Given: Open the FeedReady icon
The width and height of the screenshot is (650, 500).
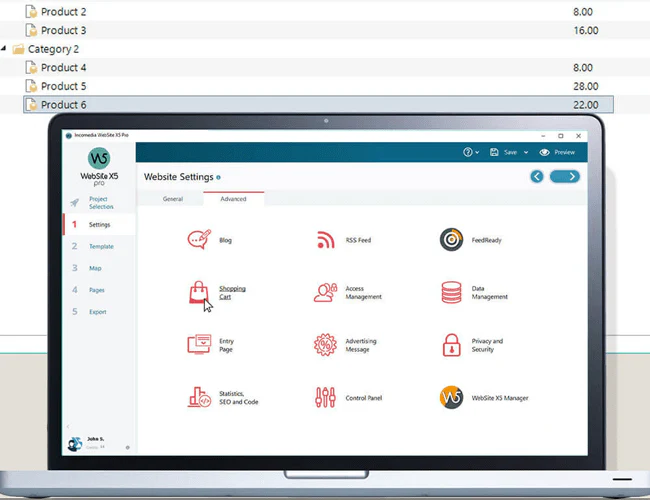Looking at the screenshot, I should 451,240.
